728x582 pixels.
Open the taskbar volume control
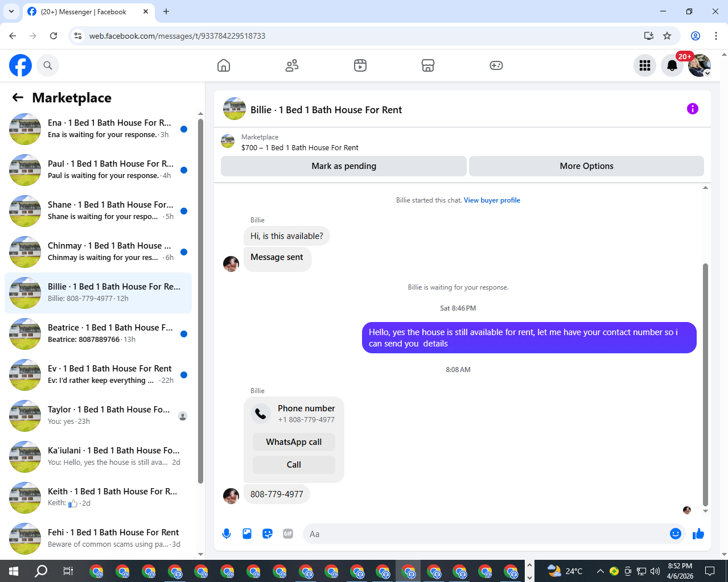tap(655, 571)
